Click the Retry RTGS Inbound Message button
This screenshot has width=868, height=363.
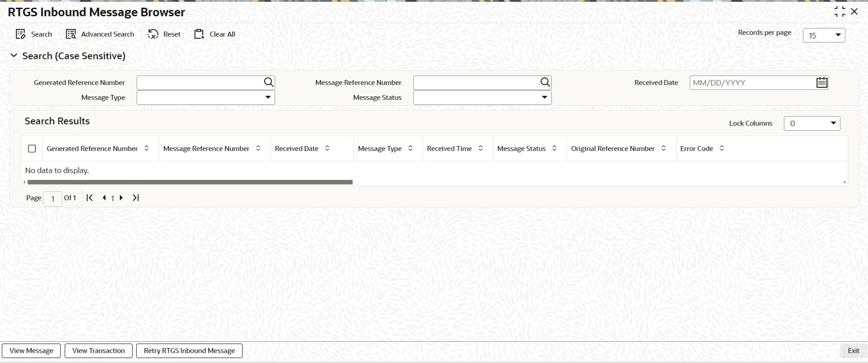tap(189, 351)
